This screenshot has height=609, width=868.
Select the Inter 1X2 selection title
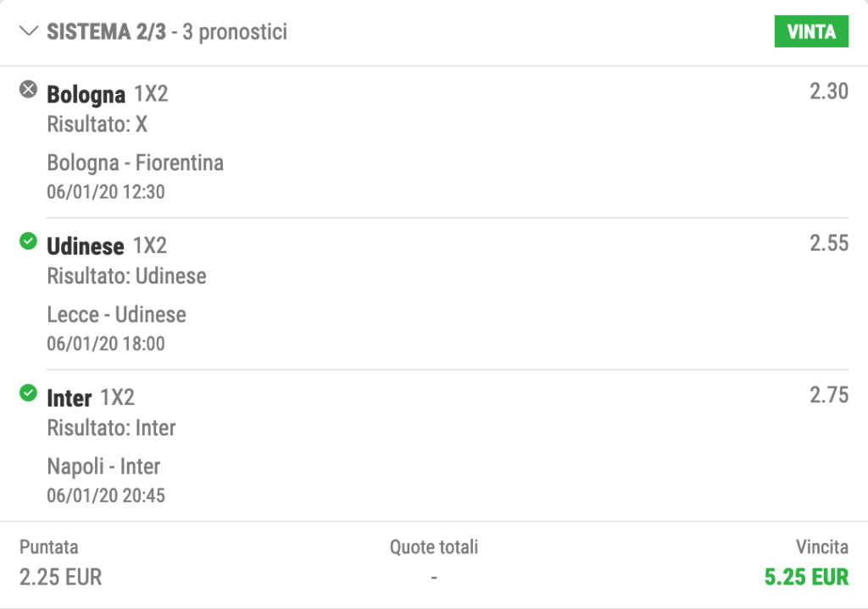(x=91, y=398)
